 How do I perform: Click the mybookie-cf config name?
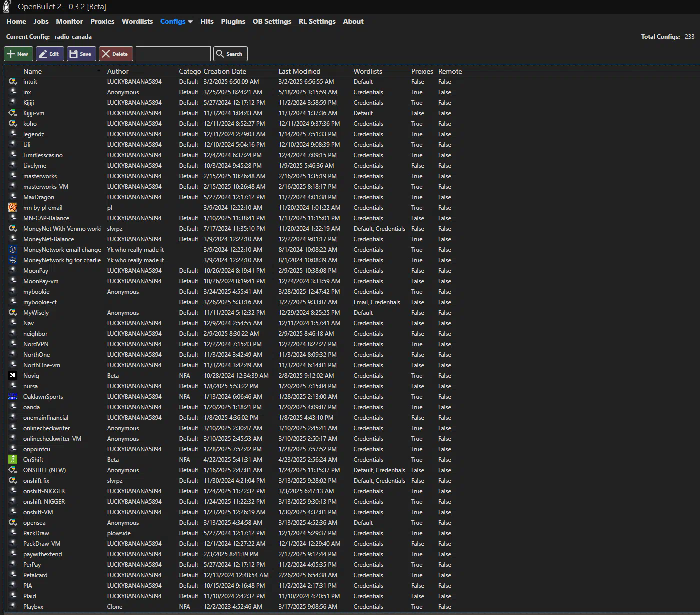click(x=40, y=302)
